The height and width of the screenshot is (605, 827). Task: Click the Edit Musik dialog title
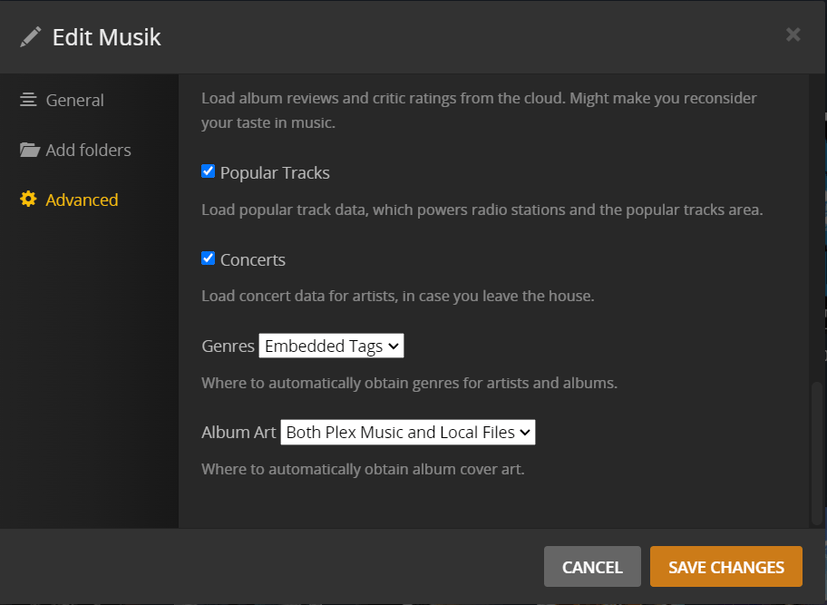106,37
